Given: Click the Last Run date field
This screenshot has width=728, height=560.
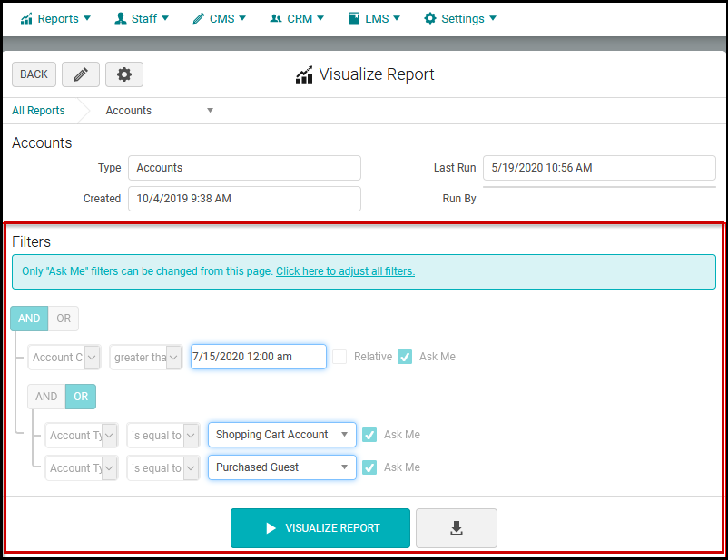Looking at the screenshot, I should (599, 168).
